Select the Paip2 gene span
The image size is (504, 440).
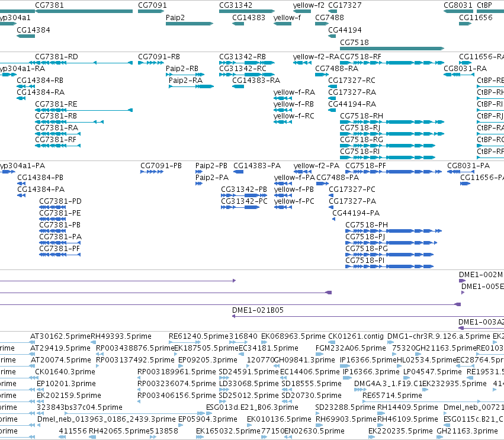click(190, 24)
